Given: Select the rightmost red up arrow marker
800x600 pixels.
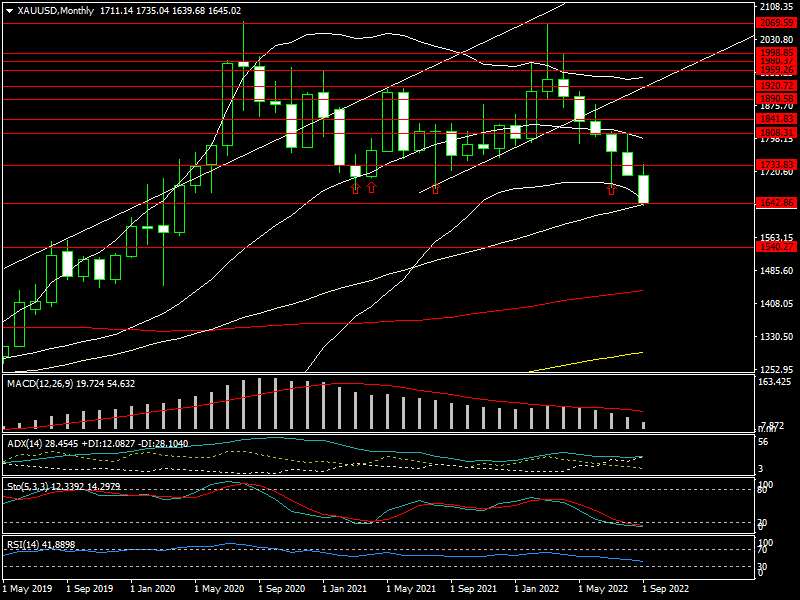Looking at the screenshot, I should click(x=612, y=188).
